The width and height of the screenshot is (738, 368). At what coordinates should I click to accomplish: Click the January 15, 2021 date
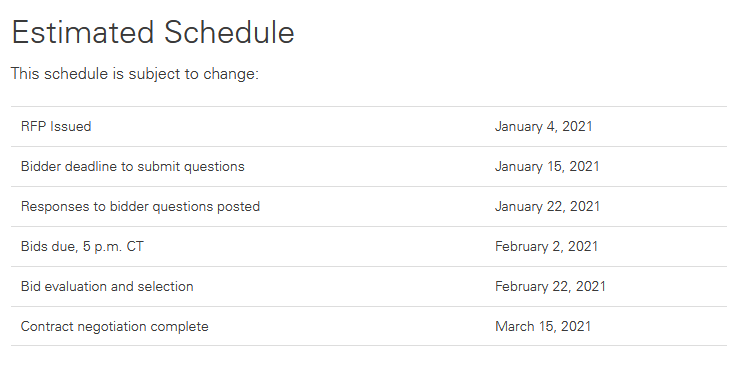[547, 167]
